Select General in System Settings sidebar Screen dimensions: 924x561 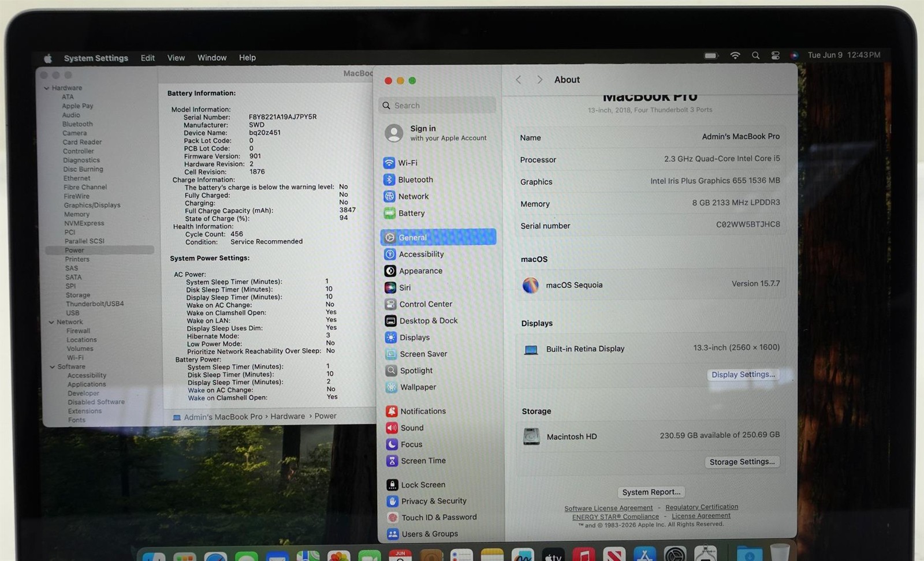pos(438,237)
